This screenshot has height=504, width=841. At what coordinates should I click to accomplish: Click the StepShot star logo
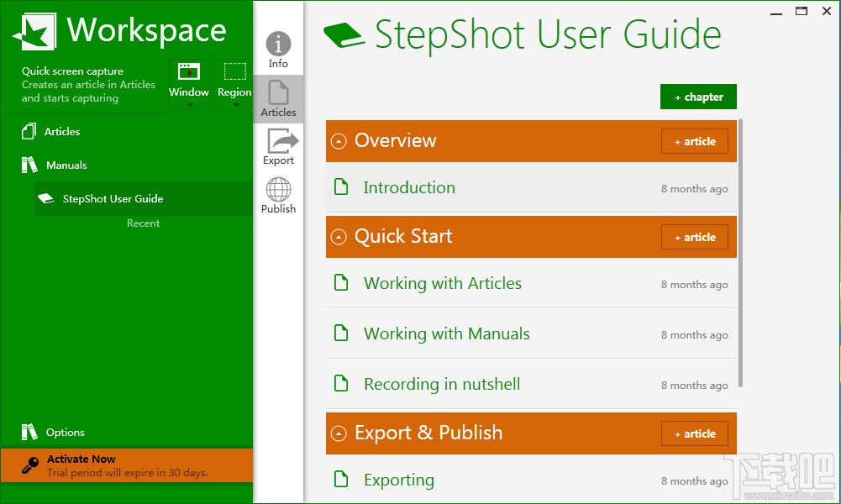(x=34, y=32)
